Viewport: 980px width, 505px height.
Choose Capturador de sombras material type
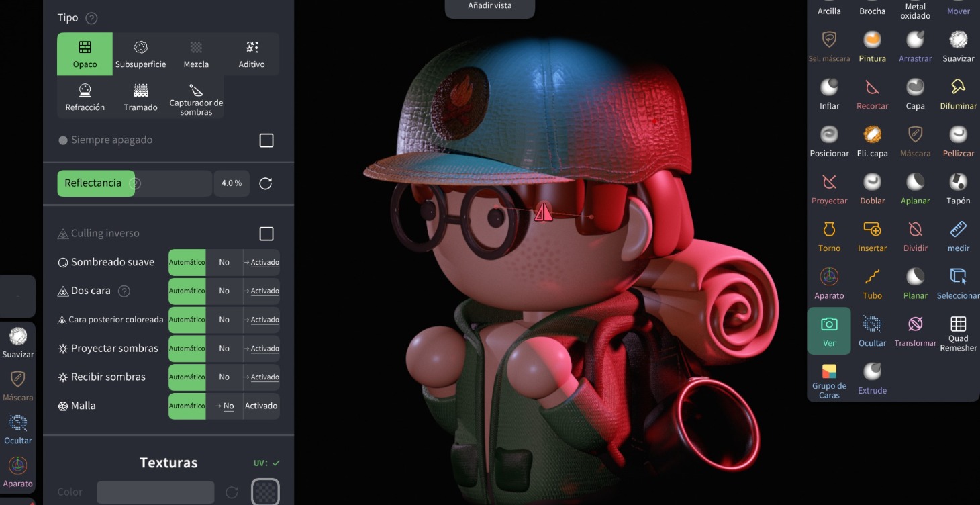pyautogui.click(x=196, y=97)
